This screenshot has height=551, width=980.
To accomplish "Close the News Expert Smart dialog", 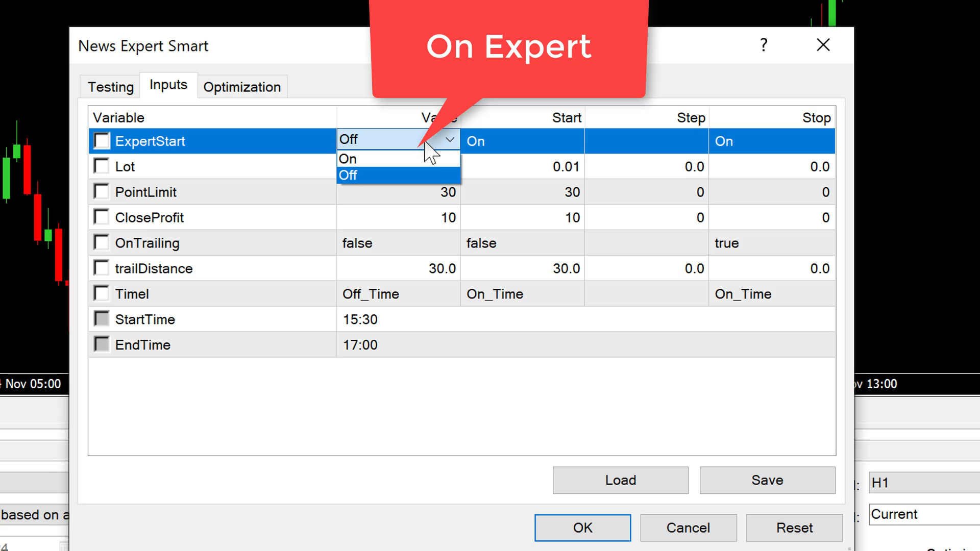I will click(x=823, y=45).
